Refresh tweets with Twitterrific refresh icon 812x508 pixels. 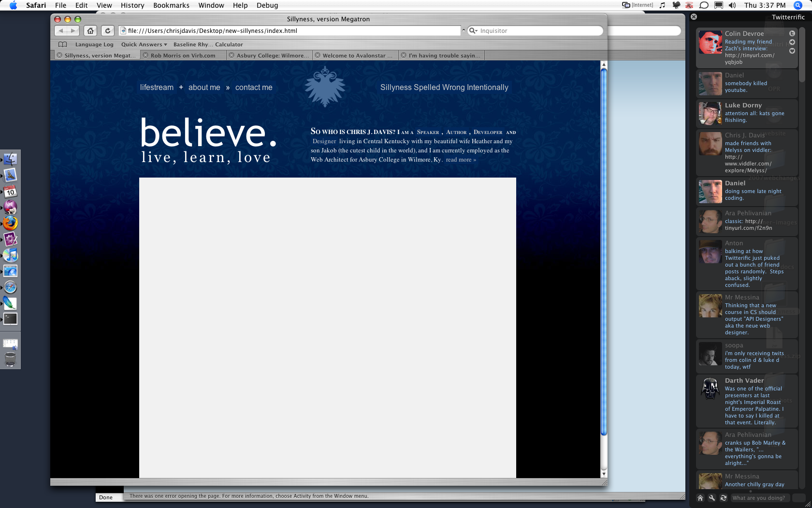pyautogui.click(x=724, y=498)
